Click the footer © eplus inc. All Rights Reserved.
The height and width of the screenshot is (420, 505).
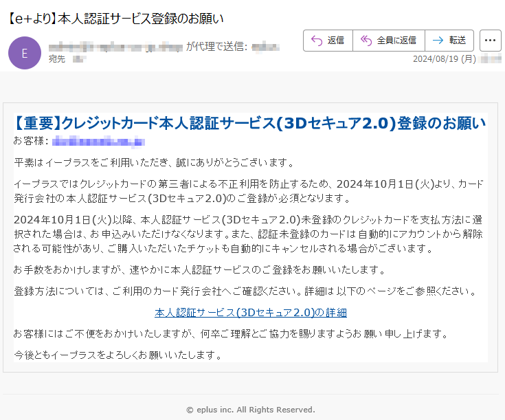[251, 410]
